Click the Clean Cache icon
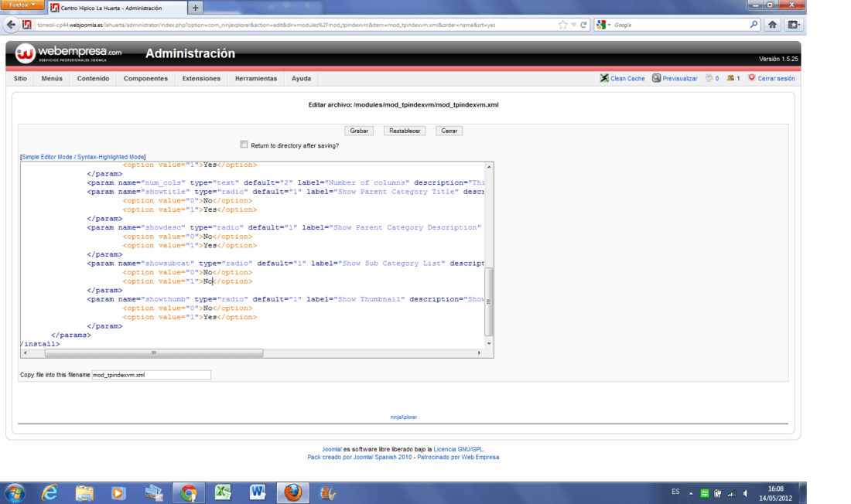 (x=604, y=78)
